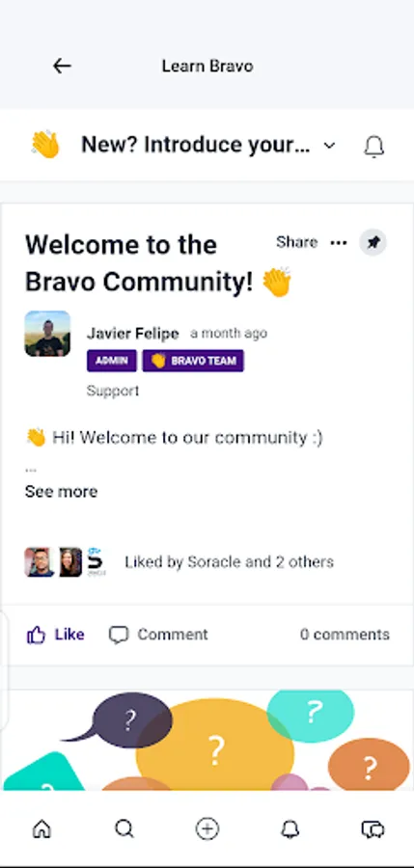Image resolution: width=414 pixels, height=868 pixels.
Task: Open Javier Felipe's profile name link
Action: pyautogui.click(x=132, y=334)
